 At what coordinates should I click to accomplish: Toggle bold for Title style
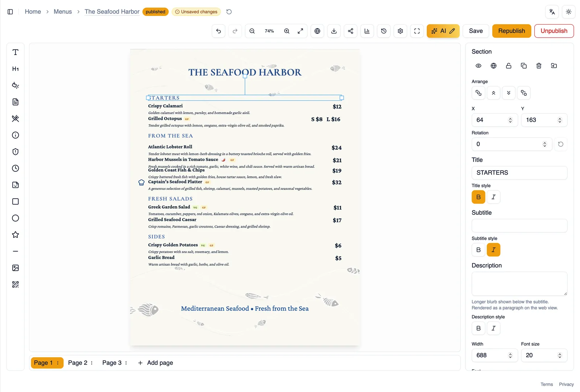[x=478, y=197]
